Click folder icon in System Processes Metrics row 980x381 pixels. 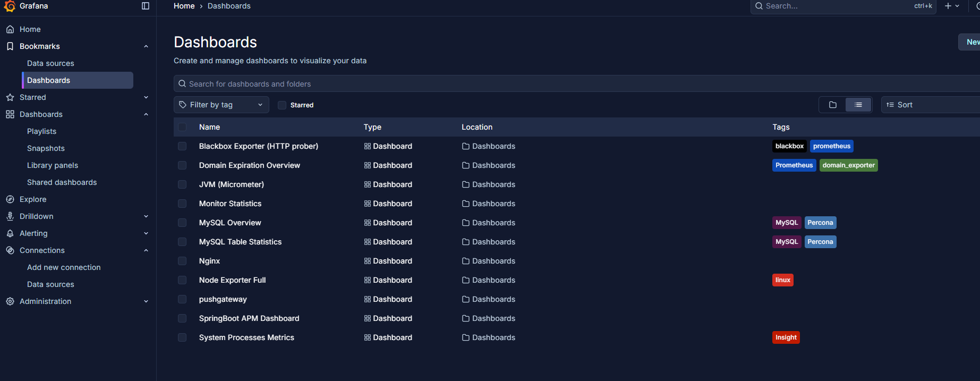[466, 337]
